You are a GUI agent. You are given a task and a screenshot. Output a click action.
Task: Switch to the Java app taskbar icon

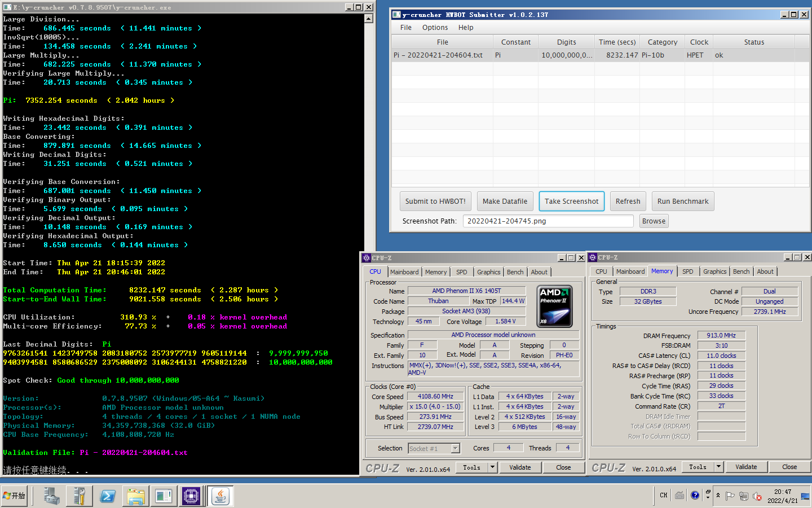tap(220, 496)
